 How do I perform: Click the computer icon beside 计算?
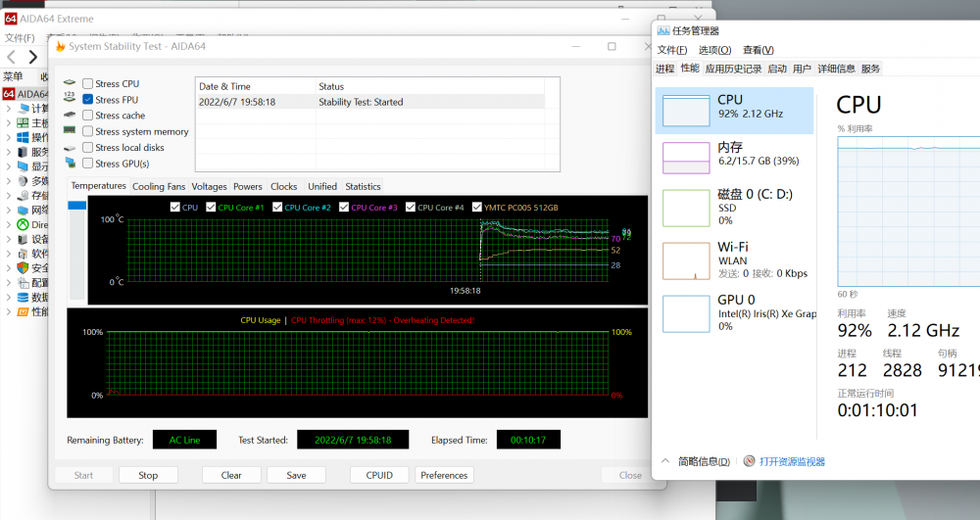pos(24,109)
